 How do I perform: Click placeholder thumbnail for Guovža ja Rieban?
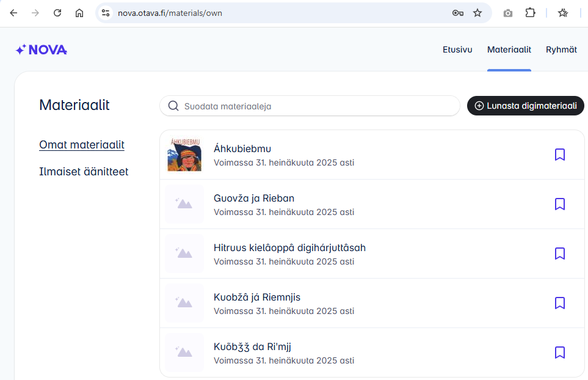pyautogui.click(x=184, y=204)
